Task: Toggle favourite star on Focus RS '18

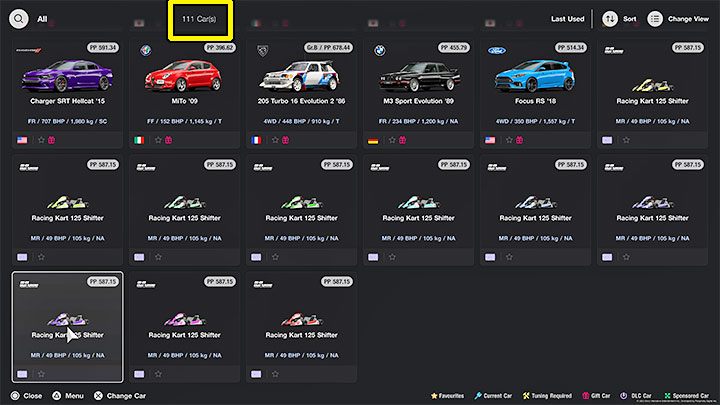Action: coord(508,141)
